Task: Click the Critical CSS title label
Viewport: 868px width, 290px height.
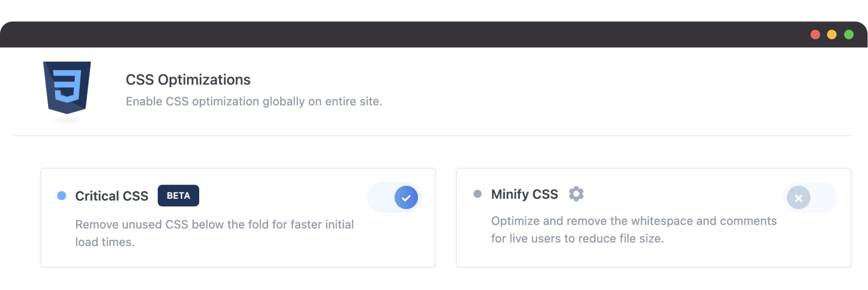Action: (x=112, y=196)
